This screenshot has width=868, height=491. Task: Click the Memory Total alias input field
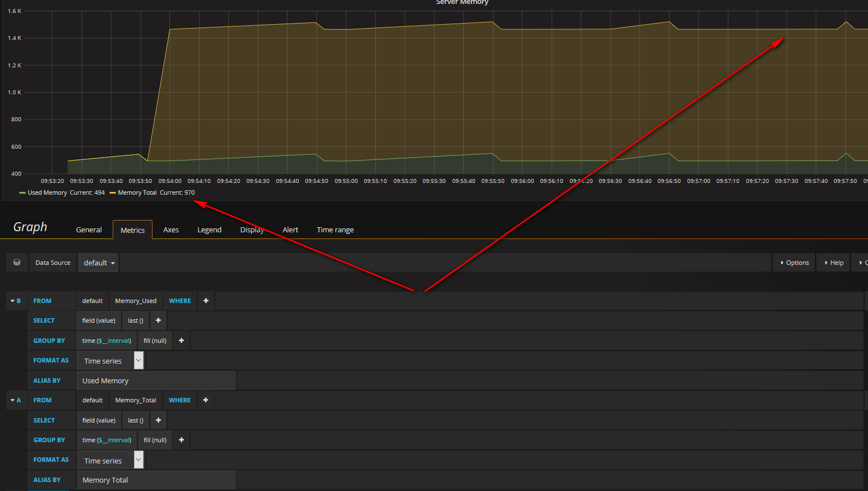tap(156, 480)
